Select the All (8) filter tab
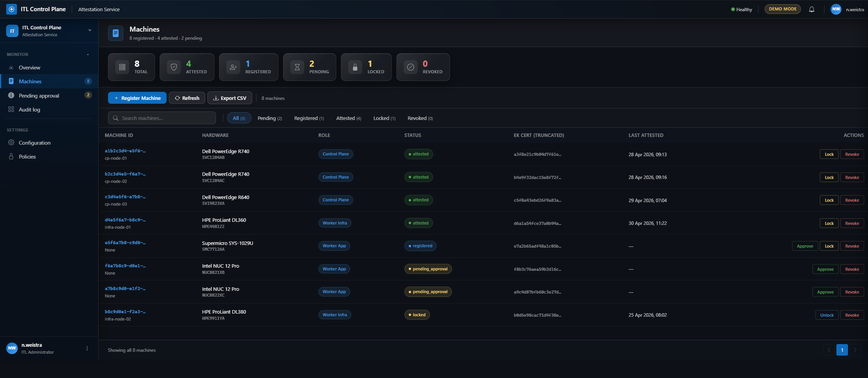This screenshot has height=378, width=868. (x=239, y=118)
